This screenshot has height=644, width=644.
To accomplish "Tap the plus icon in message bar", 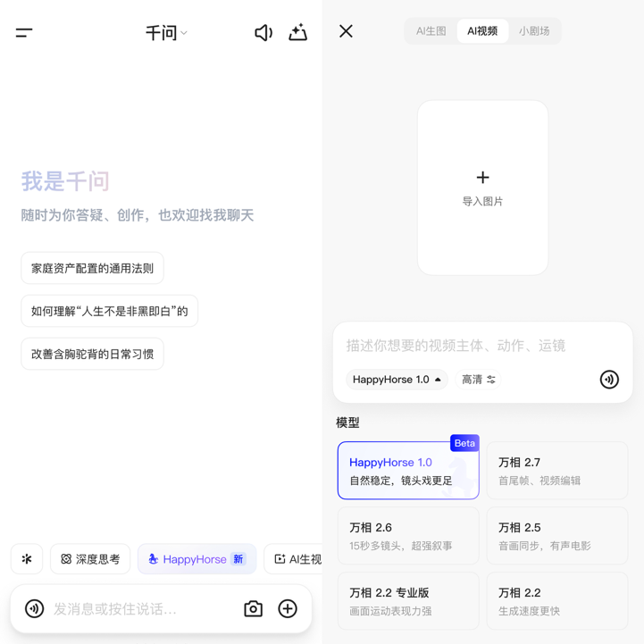I will point(288,609).
